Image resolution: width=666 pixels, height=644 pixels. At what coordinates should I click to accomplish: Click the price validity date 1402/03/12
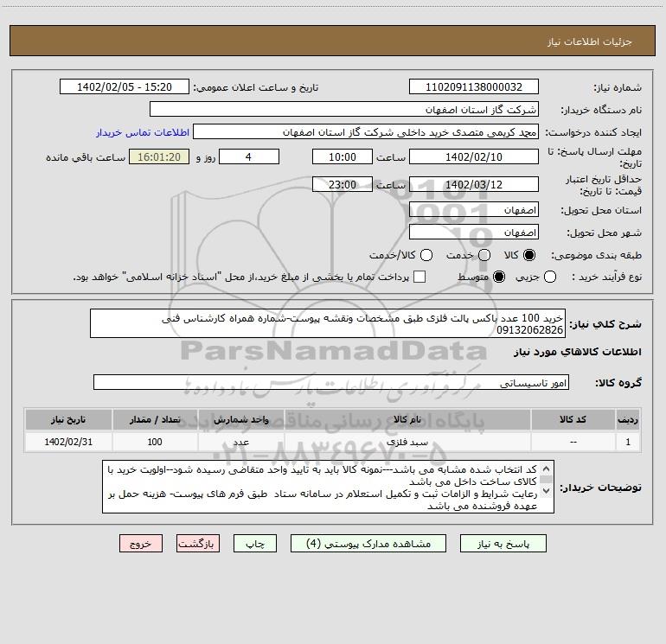pos(474,184)
